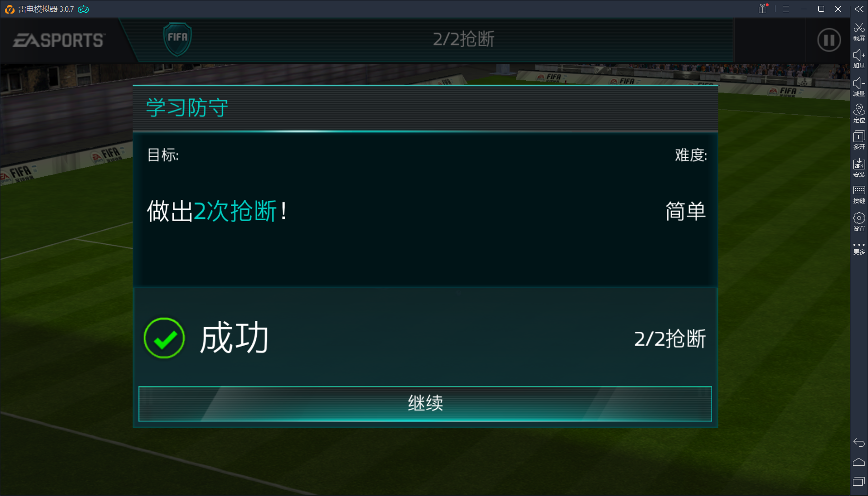Click the gamepad icon beside emulator title
The height and width of the screenshot is (496, 868).
[83, 9]
